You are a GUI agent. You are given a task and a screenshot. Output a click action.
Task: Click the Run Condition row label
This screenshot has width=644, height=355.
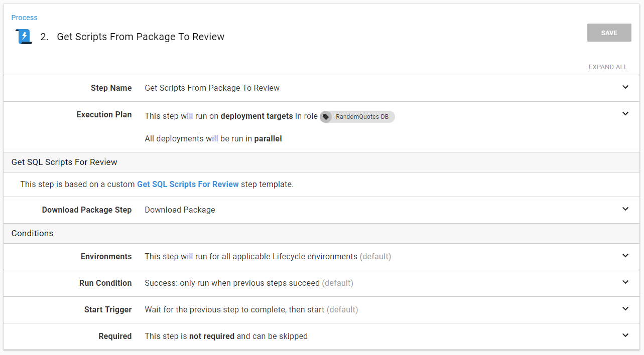click(x=105, y=283)
